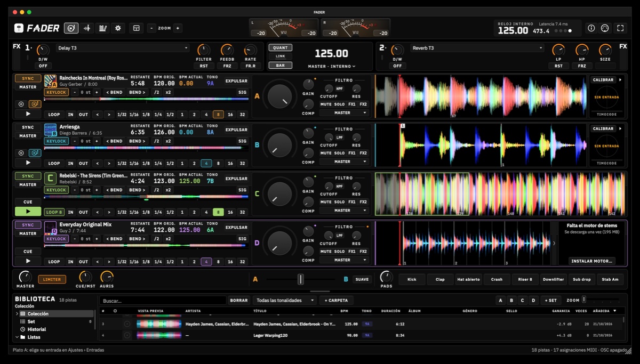Open the waveform view icon in the top toolbar

(x=87, y=28)
